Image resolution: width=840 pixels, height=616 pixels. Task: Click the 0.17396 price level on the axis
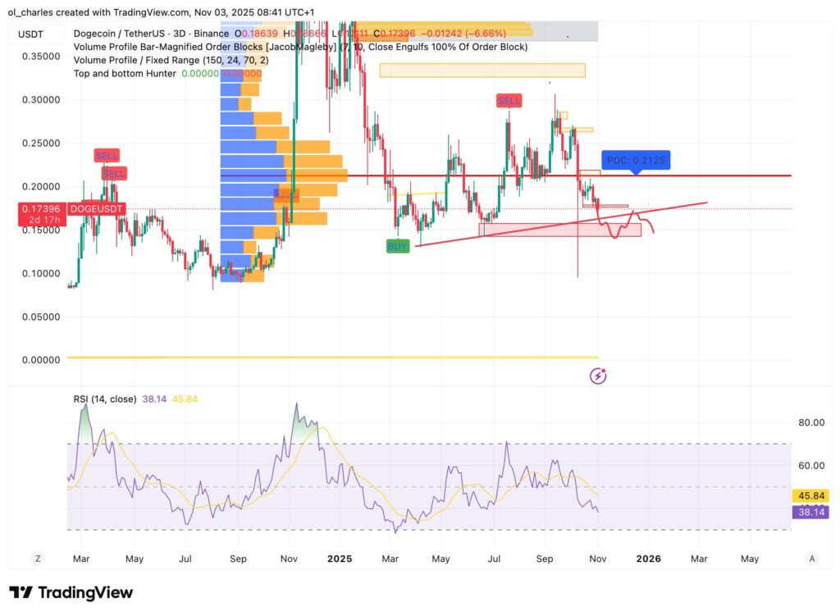(43, 208)
